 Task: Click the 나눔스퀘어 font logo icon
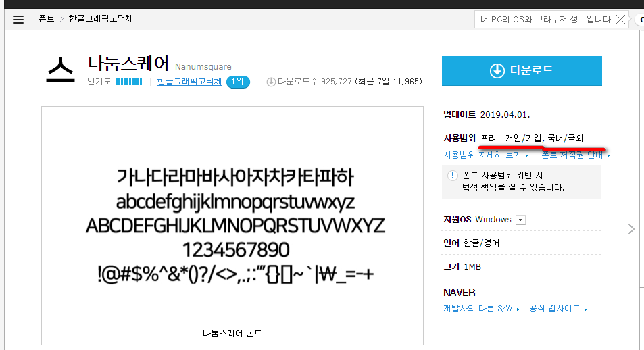(60, 69)
